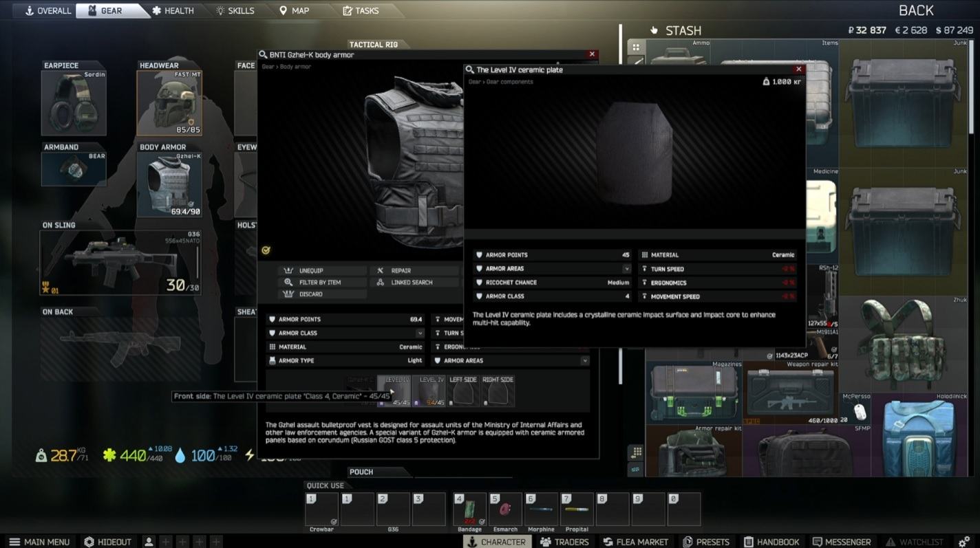Select the Armor repair kit in stash
Screen dimensions: 980x548
(x=694, y=450)
